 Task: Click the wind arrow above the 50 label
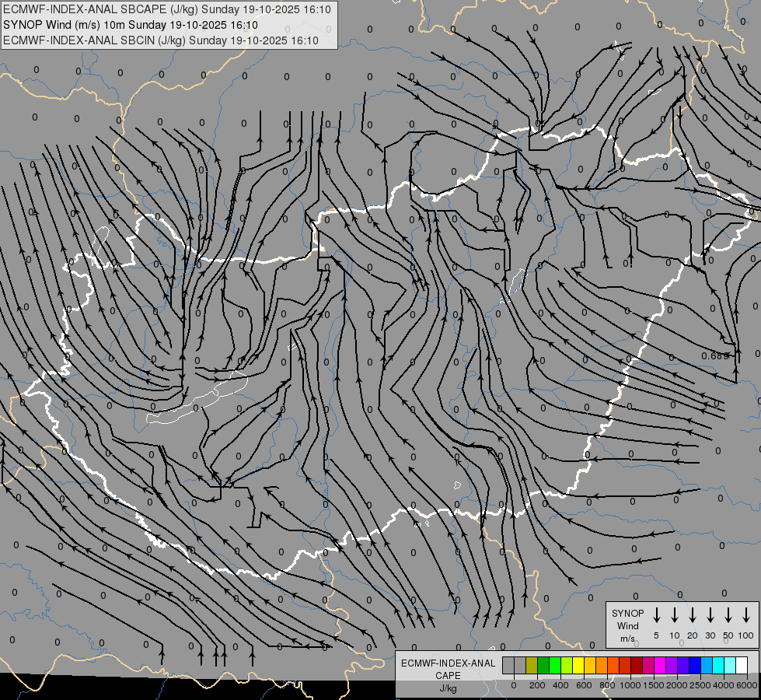728,615
